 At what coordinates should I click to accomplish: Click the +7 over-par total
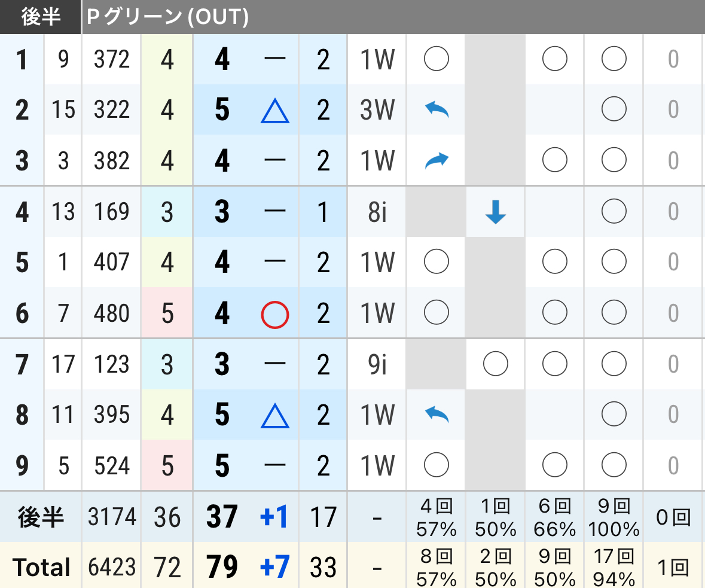click(274, 567)
